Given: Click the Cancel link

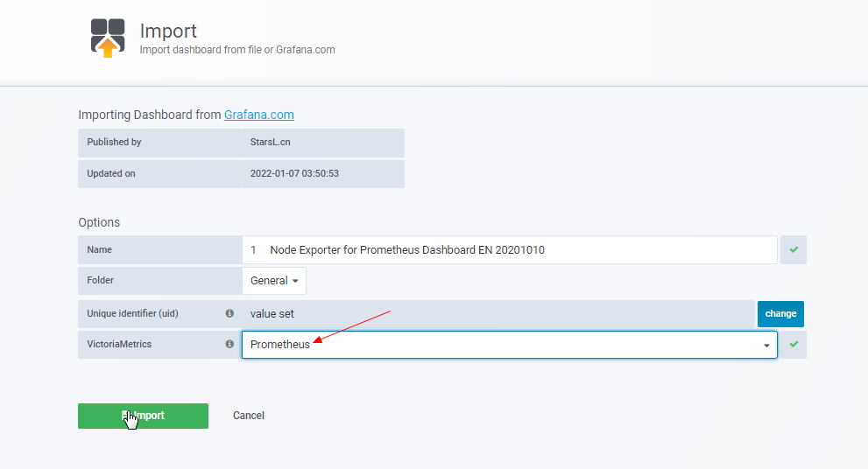Looking at the screenshot, I should click(x=249, y=416).
